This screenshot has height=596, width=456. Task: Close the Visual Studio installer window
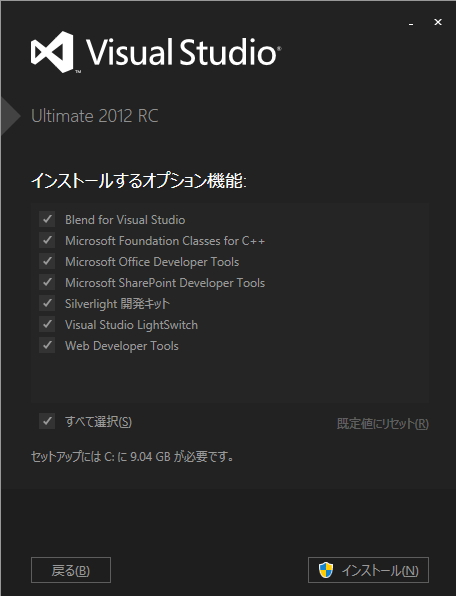[x=438, y=22]
